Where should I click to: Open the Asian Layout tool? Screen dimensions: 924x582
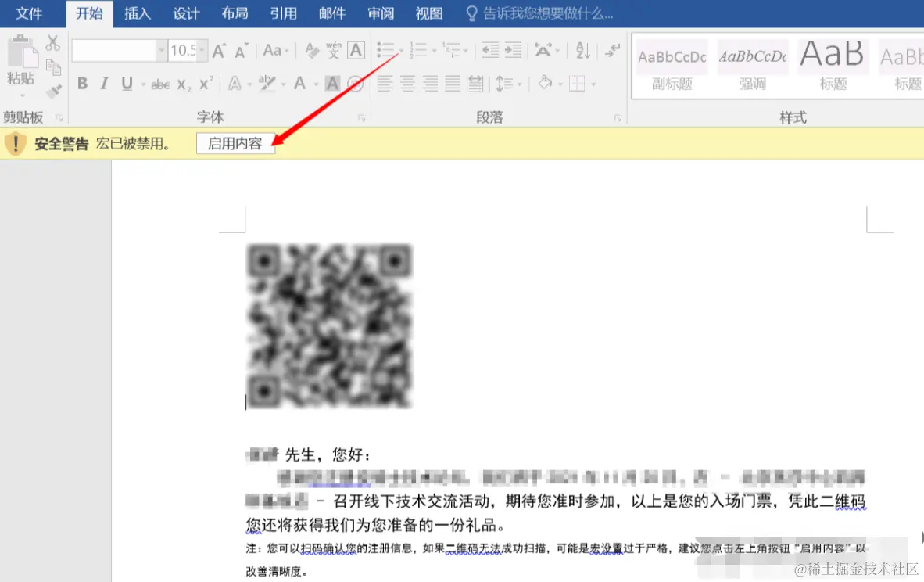[543, 50]
